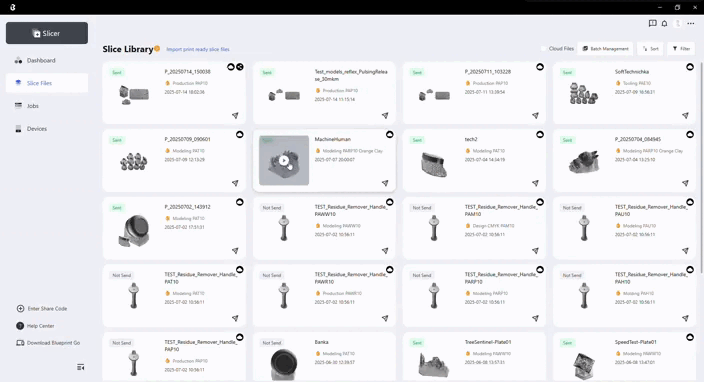
Task: Collapse the sidebar menu icon
Action: (81, 367)
